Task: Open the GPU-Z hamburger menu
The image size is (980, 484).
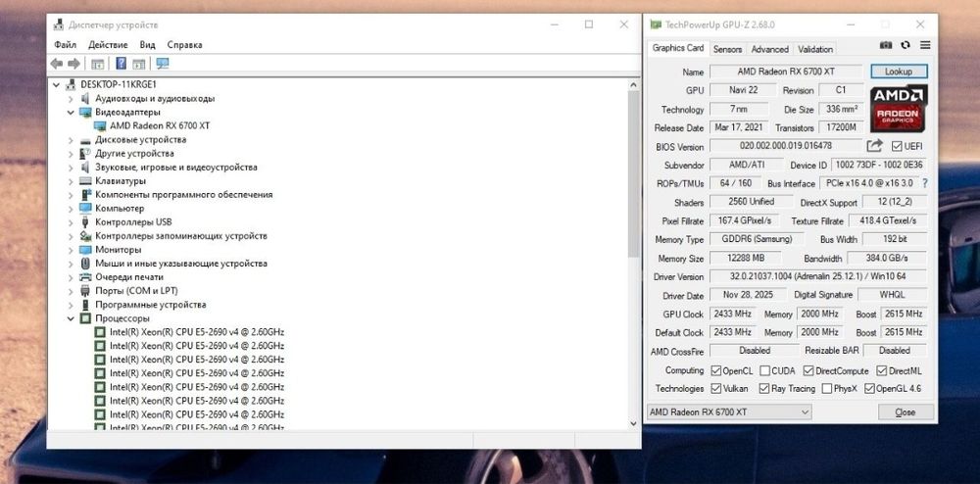Action: pyautogui.click(x=925, y=46)
